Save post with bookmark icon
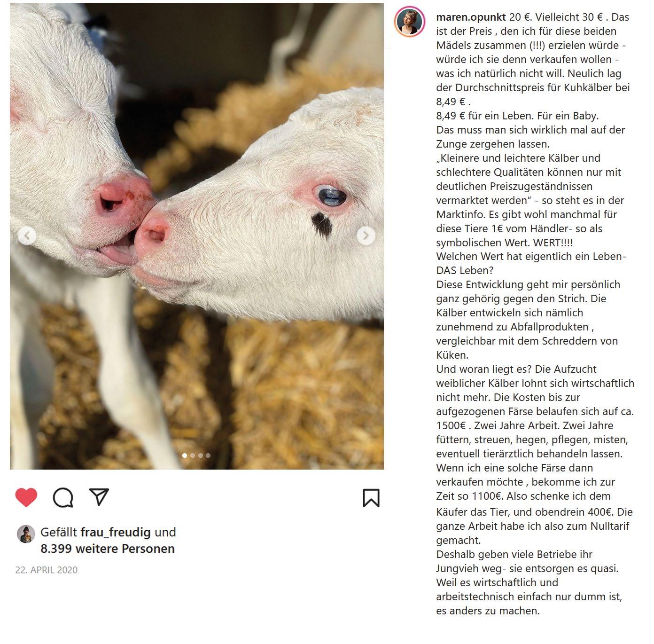 click(371, 498)
